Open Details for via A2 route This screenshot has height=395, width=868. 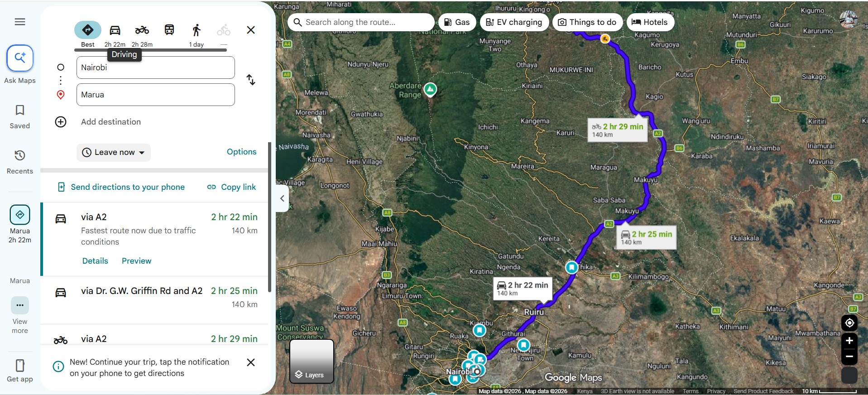[95, 261]
